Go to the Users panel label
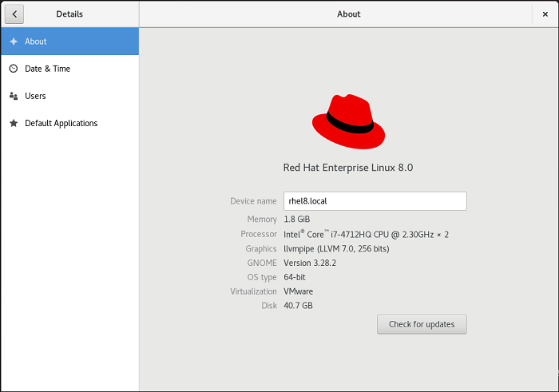This screenshot has height=392, width=559. 35,96
